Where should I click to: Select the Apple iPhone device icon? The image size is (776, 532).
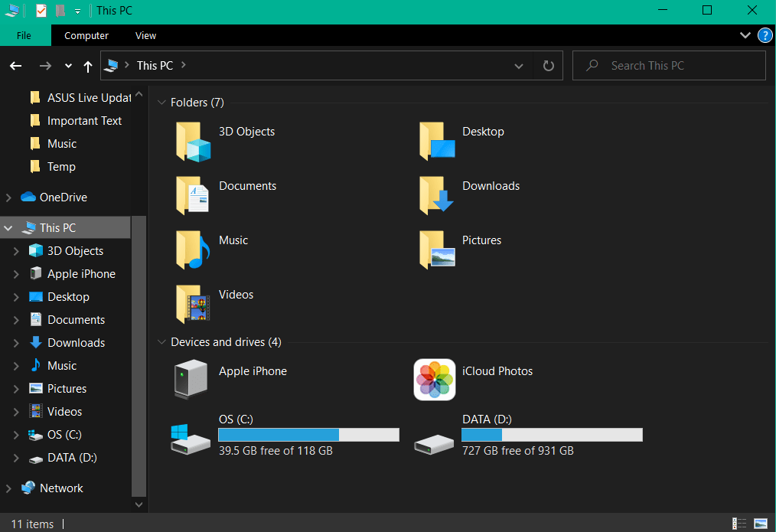point(191,379)
